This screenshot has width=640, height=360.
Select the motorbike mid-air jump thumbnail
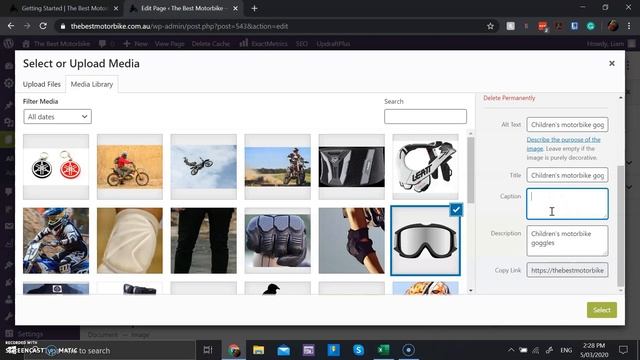[204, 167]
